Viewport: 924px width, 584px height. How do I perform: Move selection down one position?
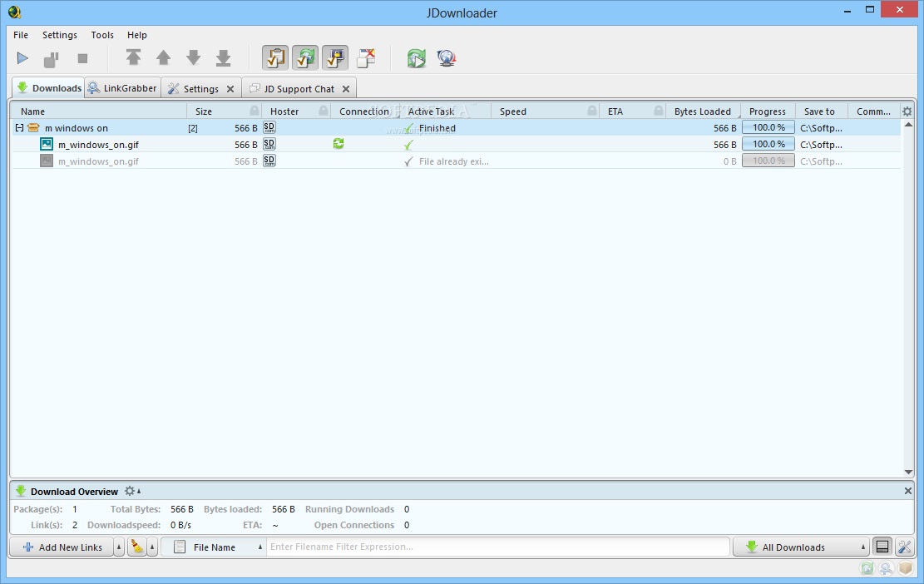(193, 57)
